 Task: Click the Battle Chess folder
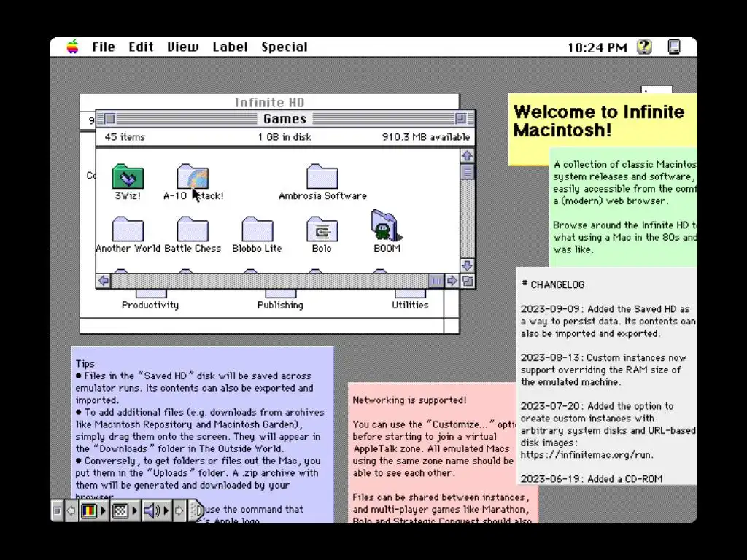pyautogui.click(x=193, y=230)
